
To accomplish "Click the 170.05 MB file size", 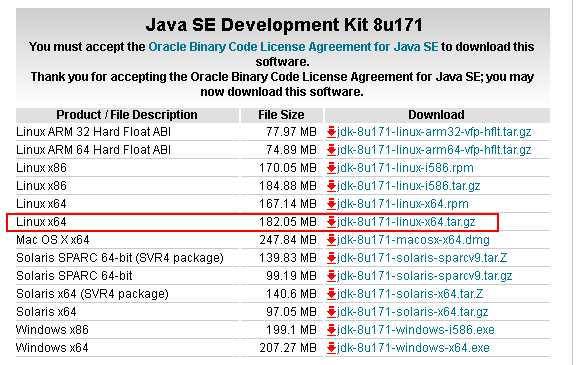I will tap(288, 168).
